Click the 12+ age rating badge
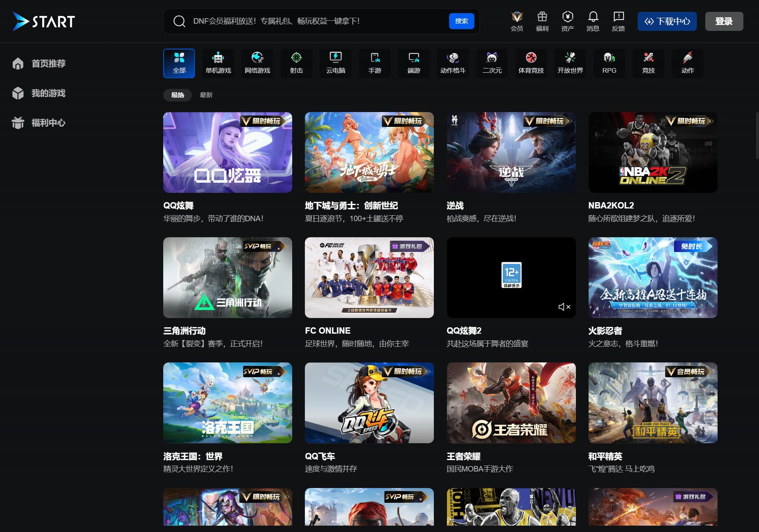 511,275
